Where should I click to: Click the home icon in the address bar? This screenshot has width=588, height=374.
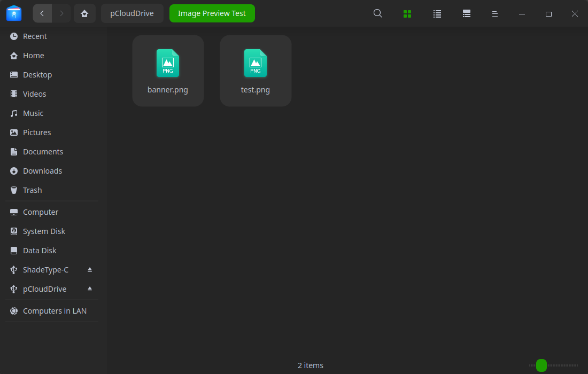(x=84, y=13)
